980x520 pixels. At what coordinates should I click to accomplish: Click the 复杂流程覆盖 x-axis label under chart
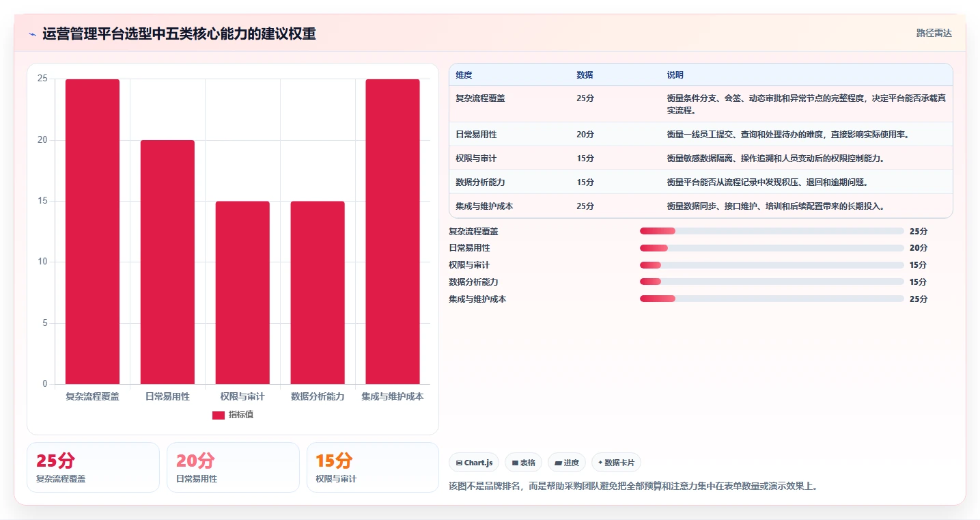[92, 396]
